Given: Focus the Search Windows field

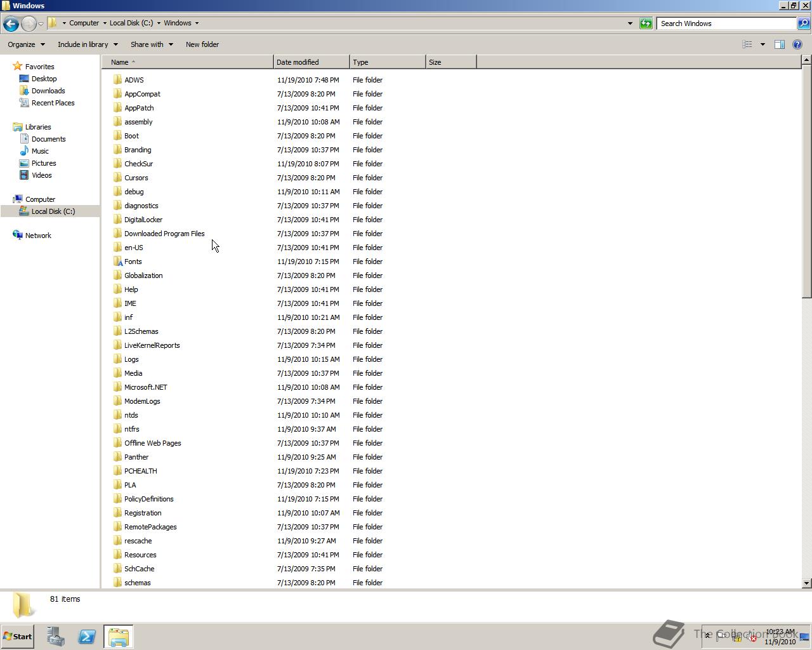Looking at the screenshot, I should pyautogui.click(x=726, y=23).
